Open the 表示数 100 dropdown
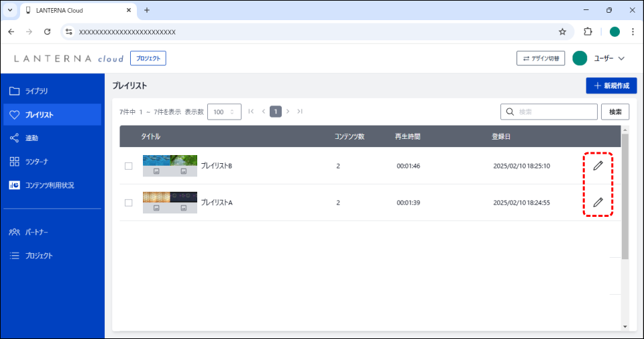Image resolution: width=644 pixels, height=339 pixels. click(x=224, y=111)
